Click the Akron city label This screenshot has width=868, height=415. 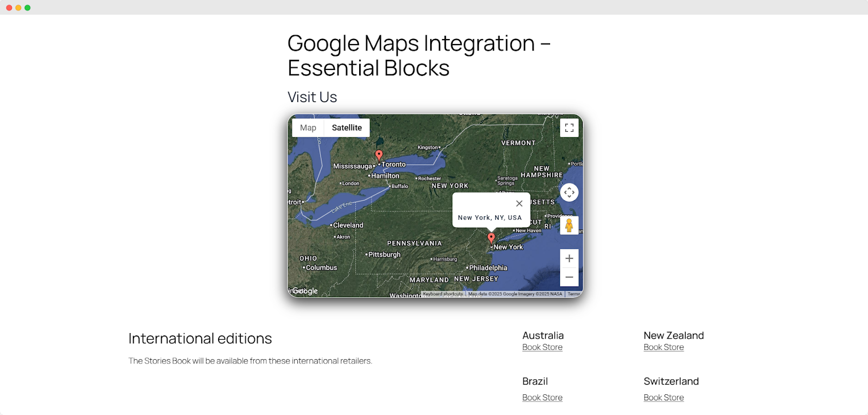pos(343,237)
